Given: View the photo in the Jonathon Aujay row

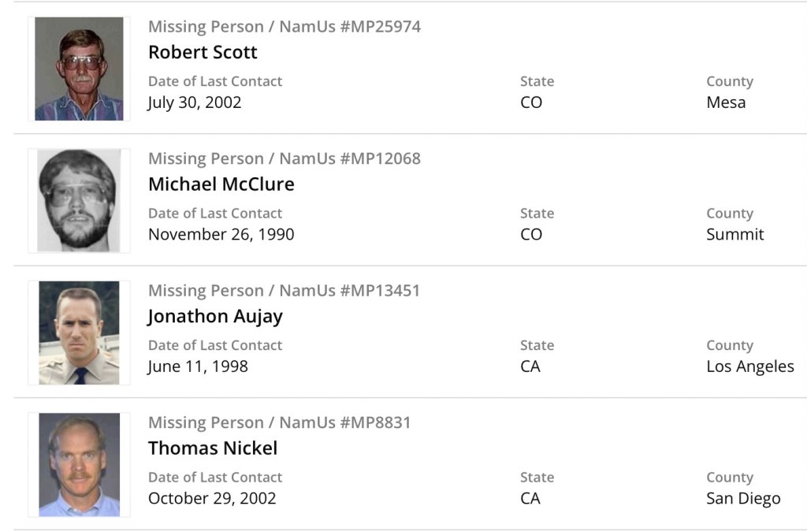Looking at the screenshot, I should point(79,333).
